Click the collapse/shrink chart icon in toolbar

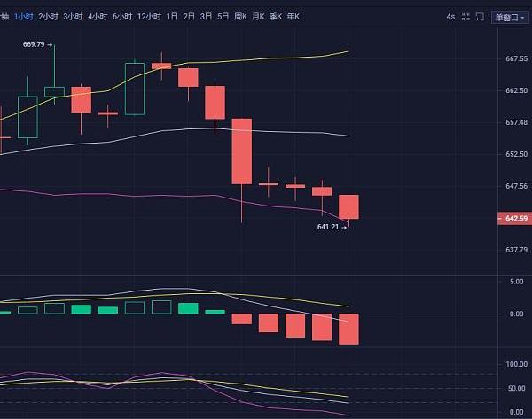click(465, 17)
